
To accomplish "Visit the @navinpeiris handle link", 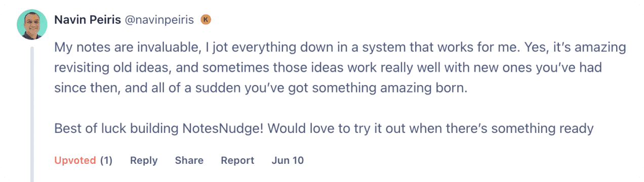I will point(159,20).
